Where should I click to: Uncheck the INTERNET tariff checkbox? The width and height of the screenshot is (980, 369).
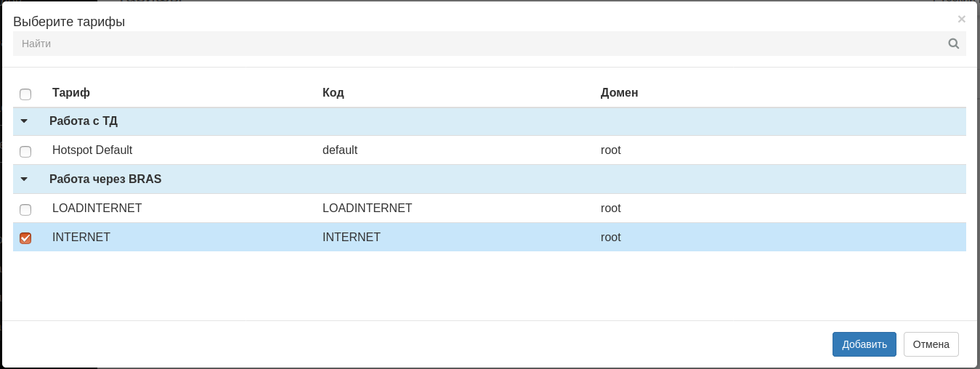pos(25,238)
